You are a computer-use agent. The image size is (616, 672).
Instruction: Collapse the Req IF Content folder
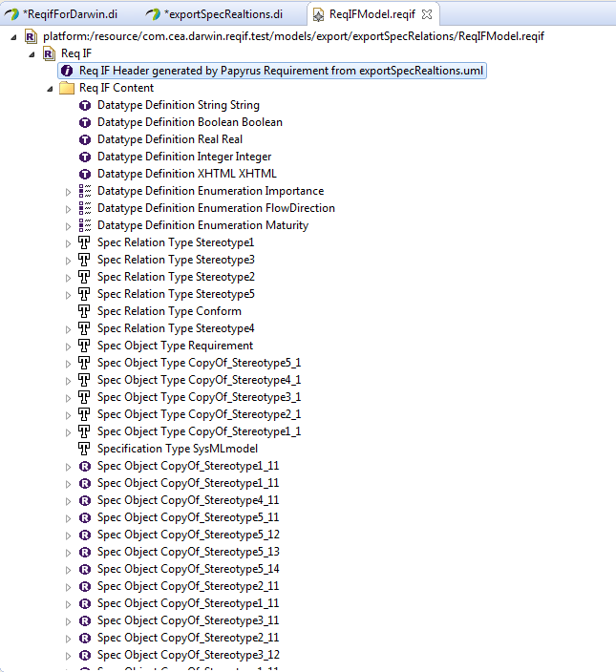tap(50, 89)
